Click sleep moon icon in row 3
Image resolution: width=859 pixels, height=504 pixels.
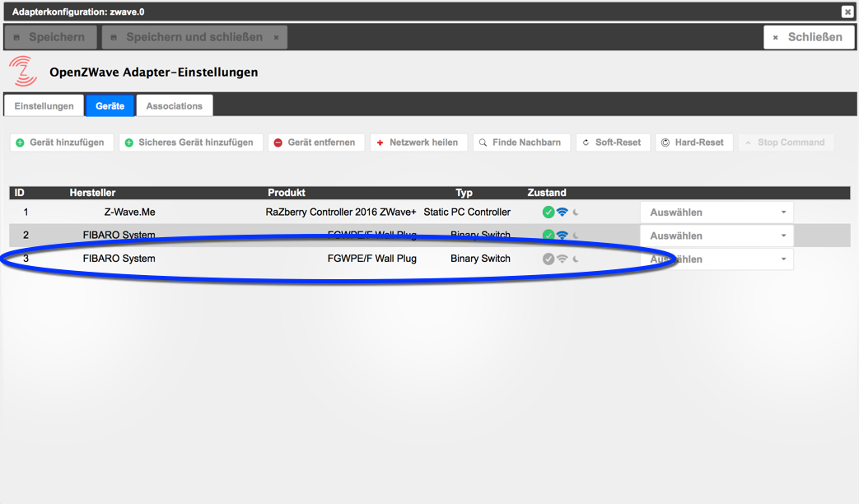[576, 259]
